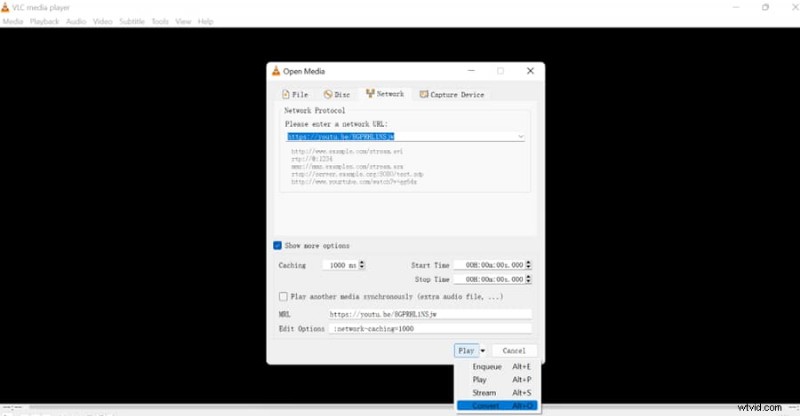Open the Audio menu
The image size is (800, 416).
(76, 21)
